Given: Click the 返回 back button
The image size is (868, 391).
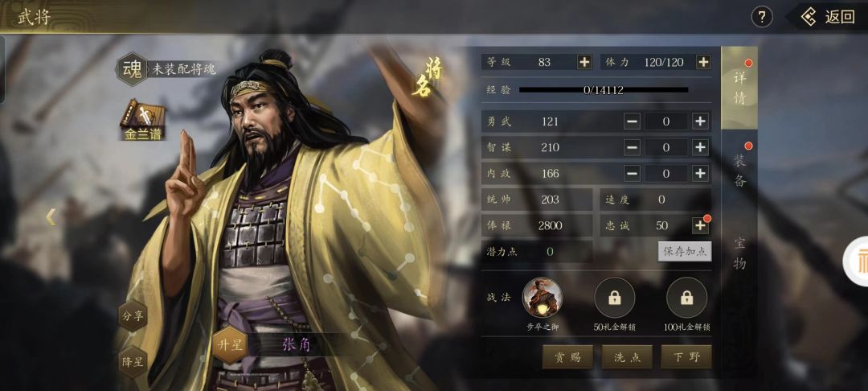Looking at the screenshot, I should [x=828, y=17].
